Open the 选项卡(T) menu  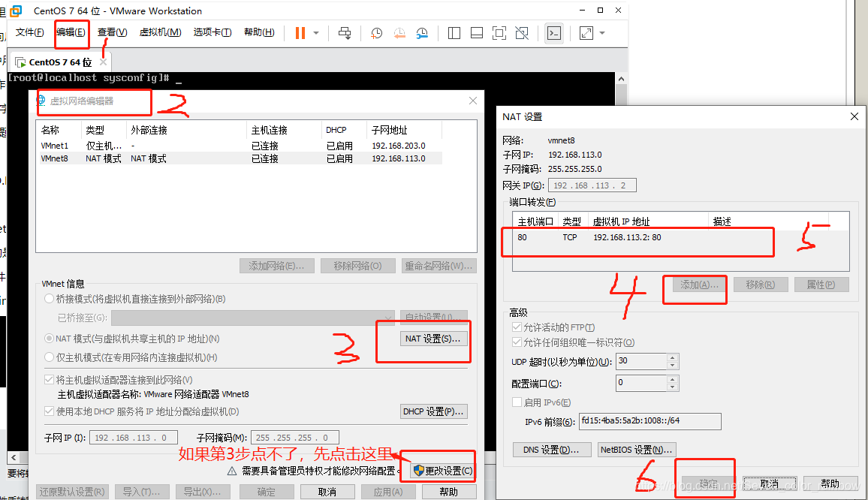point(212,32)
